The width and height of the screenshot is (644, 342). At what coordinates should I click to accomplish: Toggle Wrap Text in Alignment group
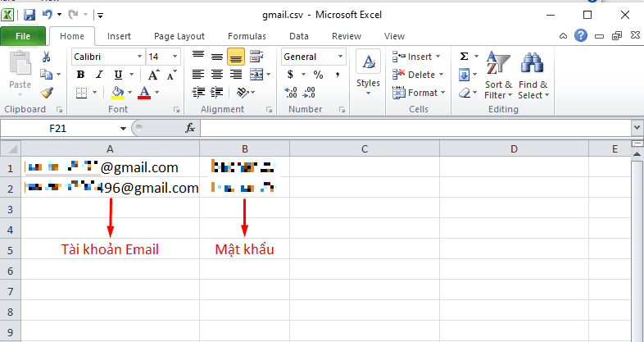(256, 57)
